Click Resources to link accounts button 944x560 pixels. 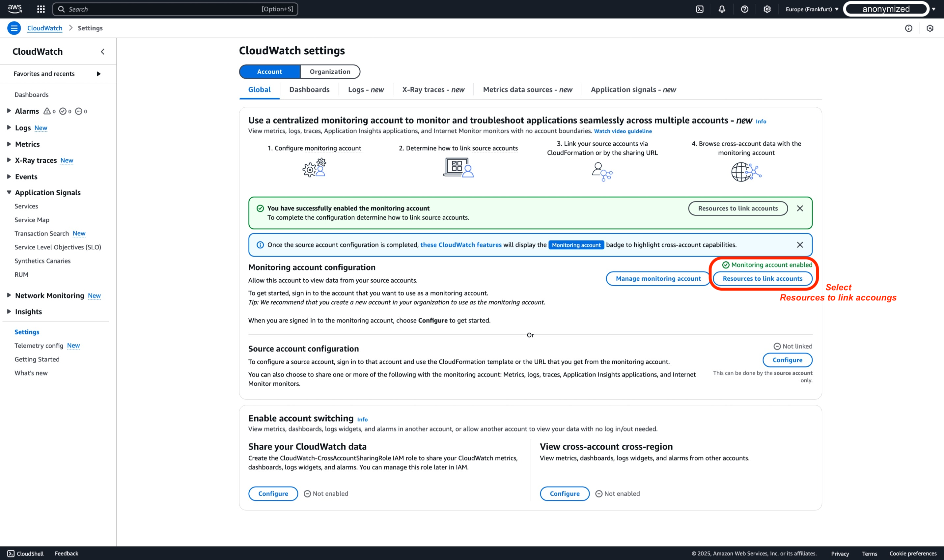pos(763,278)
